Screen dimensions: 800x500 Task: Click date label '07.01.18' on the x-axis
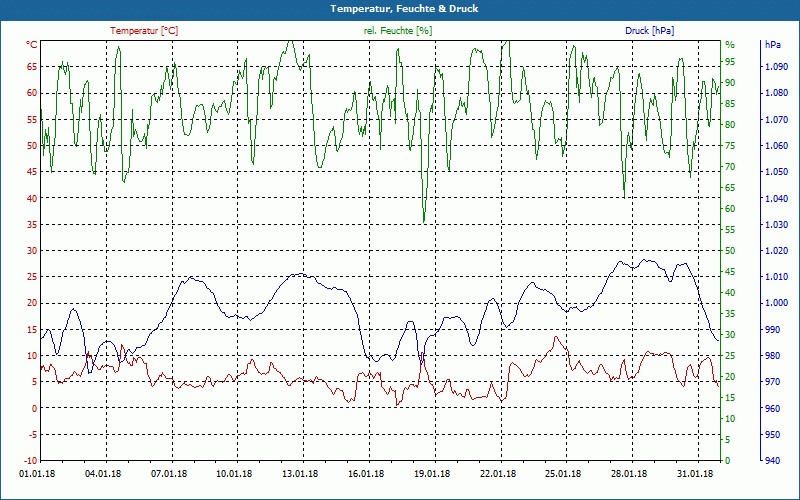tap(169, 473)
